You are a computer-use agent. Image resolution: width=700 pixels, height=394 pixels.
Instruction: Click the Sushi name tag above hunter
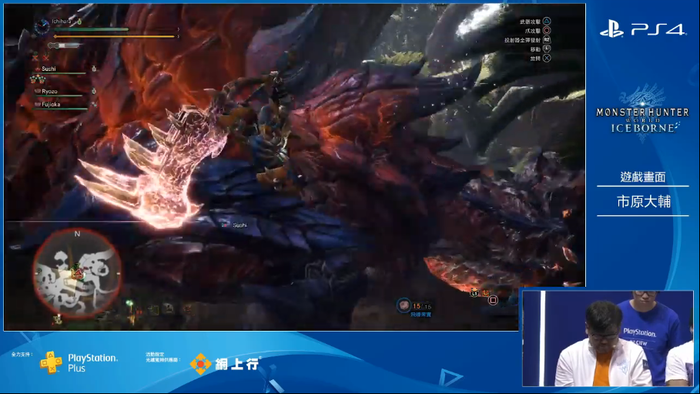pos(240,225)
